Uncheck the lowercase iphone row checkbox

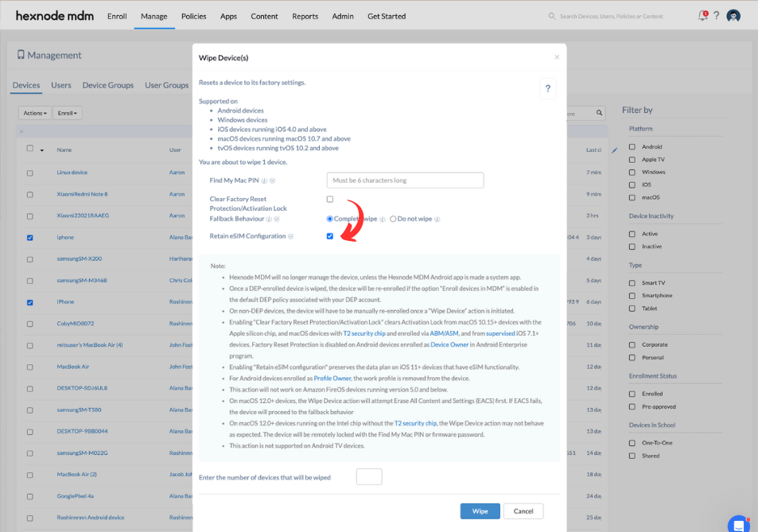coord(30,238)
